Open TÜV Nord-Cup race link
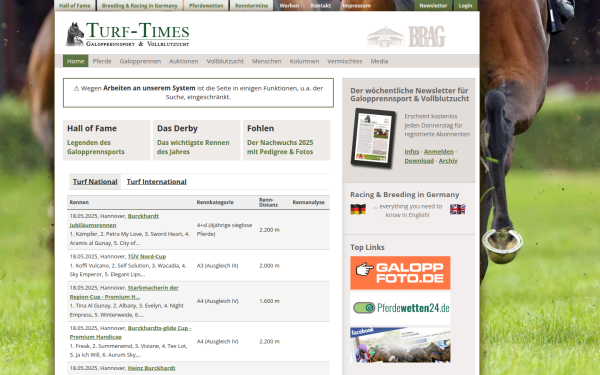600x375 pixels. (x=147, y=256)
